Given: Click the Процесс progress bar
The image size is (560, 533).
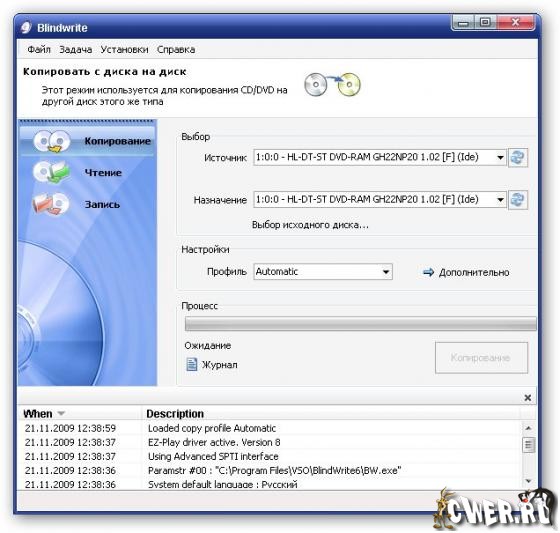Looking at the screenshot, I should coord(360,324).
